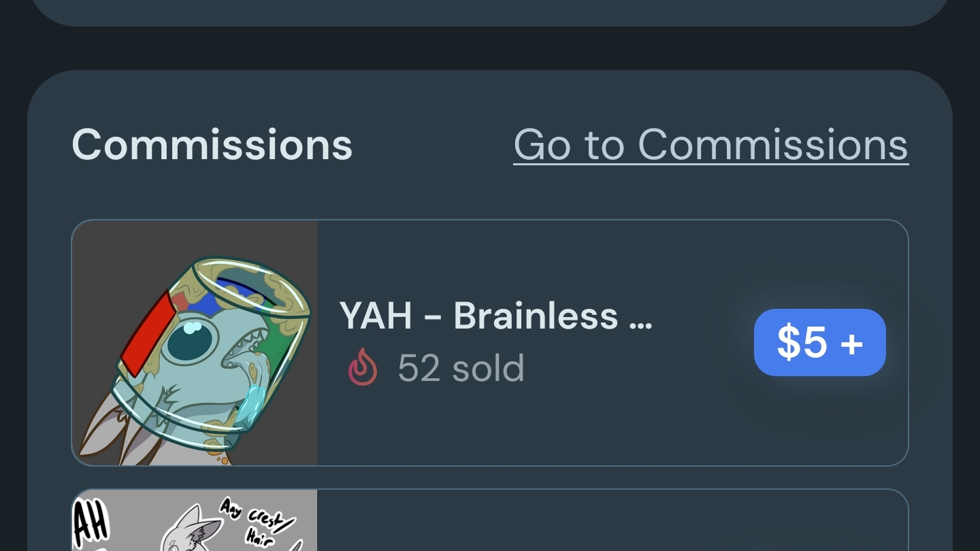
Task: Select the YAH - Brainless listing title
Action: 495,316
